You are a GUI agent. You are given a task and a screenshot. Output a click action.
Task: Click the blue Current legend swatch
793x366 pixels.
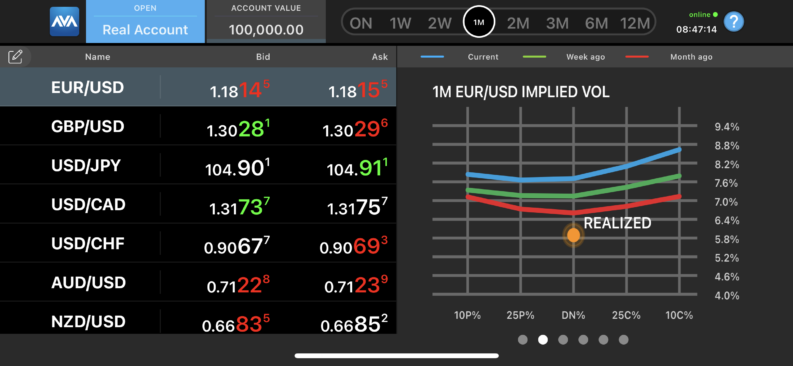[x=432, y=57]
